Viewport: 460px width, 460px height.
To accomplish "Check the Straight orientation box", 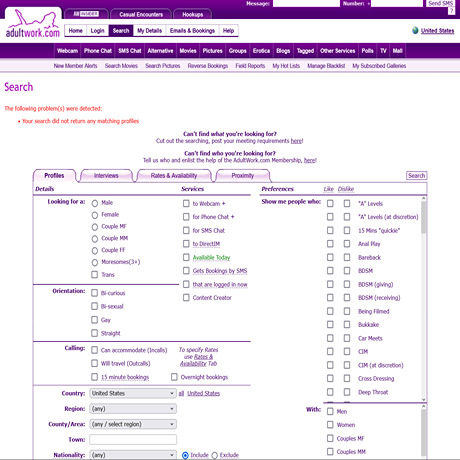I will 95,333.
